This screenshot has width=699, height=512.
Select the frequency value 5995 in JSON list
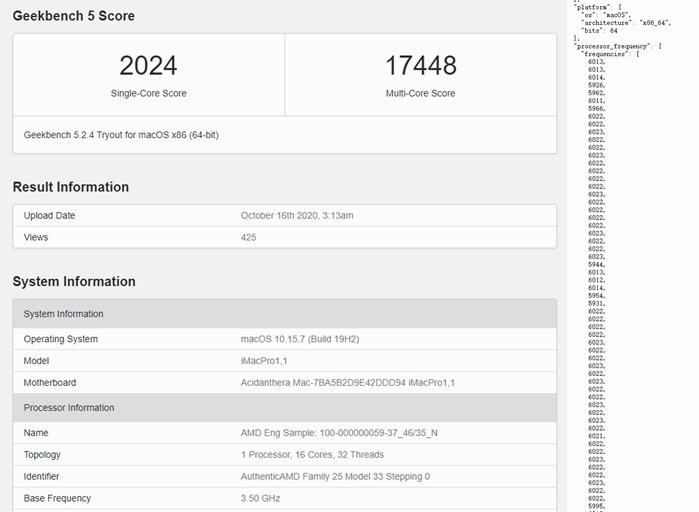pyautogui.click(x=596, y=506)
